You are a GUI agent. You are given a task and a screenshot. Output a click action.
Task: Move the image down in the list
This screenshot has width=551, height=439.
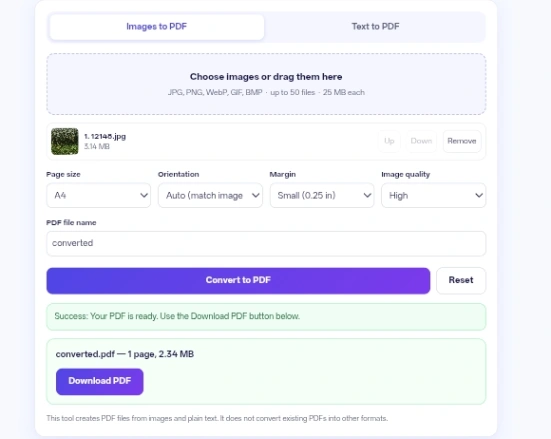(421, 141)
